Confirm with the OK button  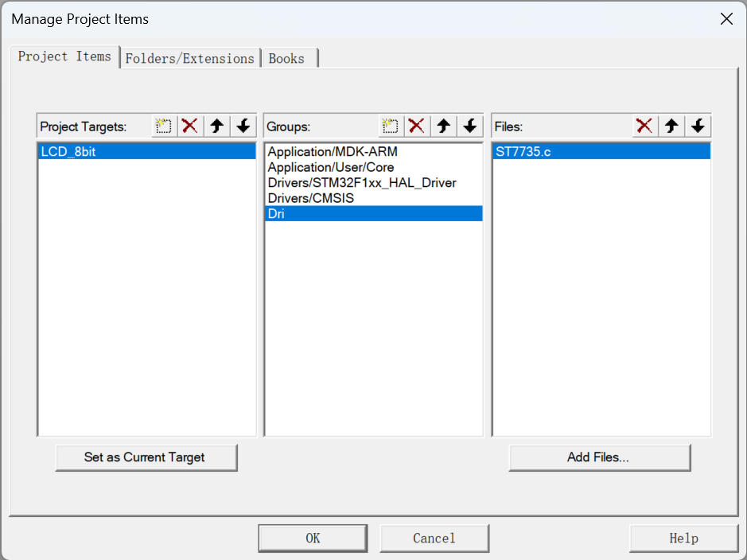313,538
